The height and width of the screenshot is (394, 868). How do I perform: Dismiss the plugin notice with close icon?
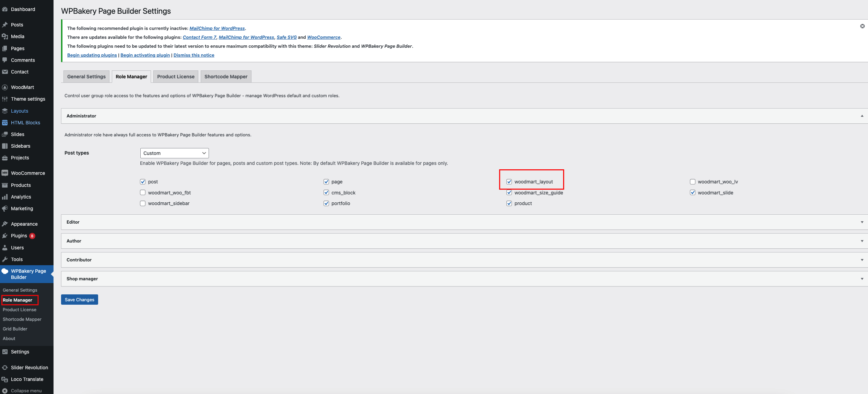tap(862, 26)
